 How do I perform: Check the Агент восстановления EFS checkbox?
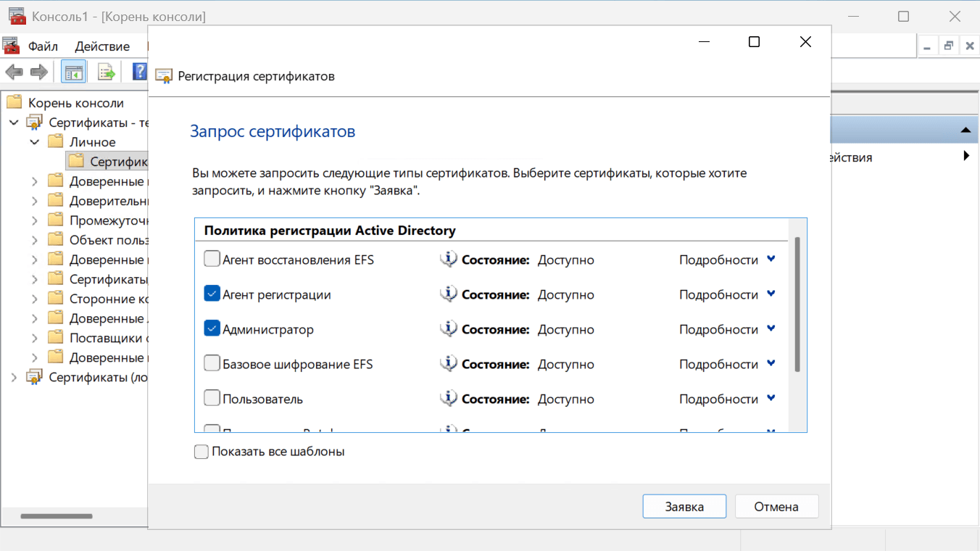212,259
